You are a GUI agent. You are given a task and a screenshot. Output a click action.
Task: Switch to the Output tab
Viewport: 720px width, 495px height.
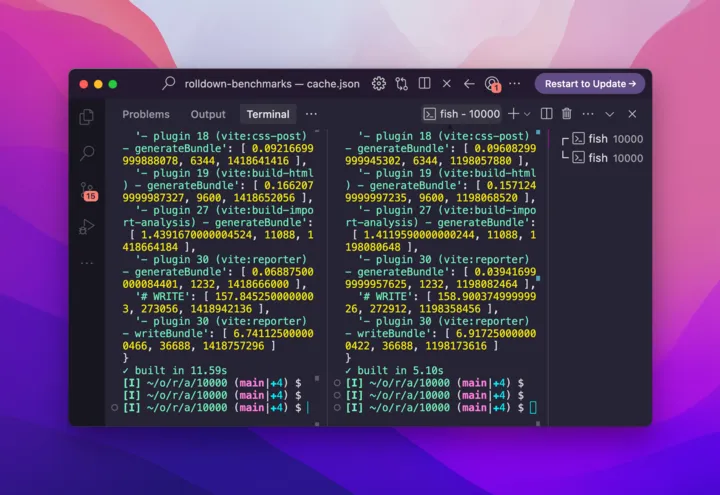point(208,114)
